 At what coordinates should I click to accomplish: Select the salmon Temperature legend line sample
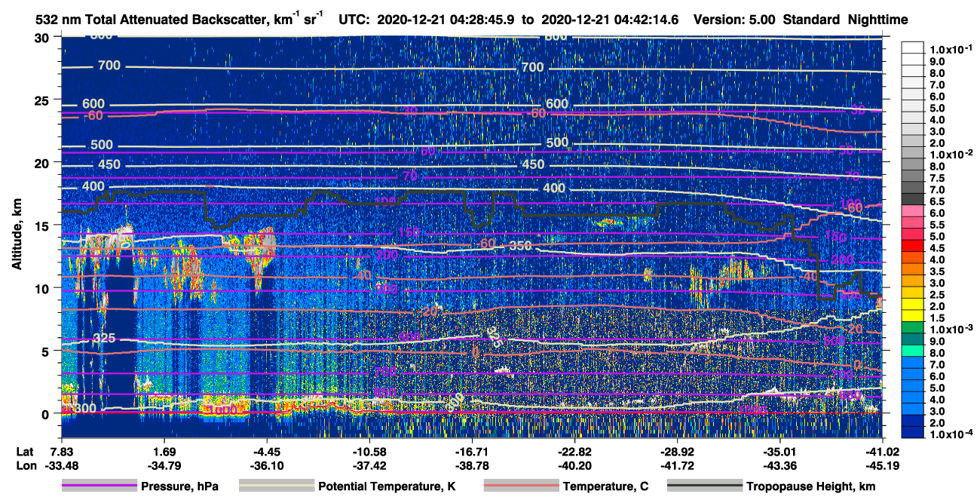point(520,486)
